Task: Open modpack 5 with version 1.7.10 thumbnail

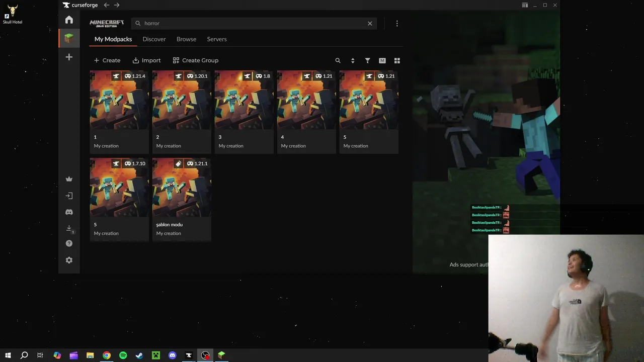Action: pos(119,188)
